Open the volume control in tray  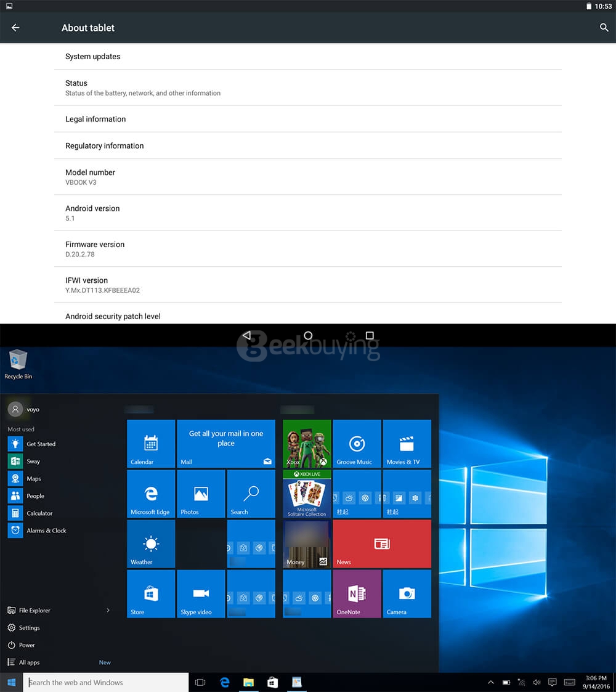pos(537,682)
